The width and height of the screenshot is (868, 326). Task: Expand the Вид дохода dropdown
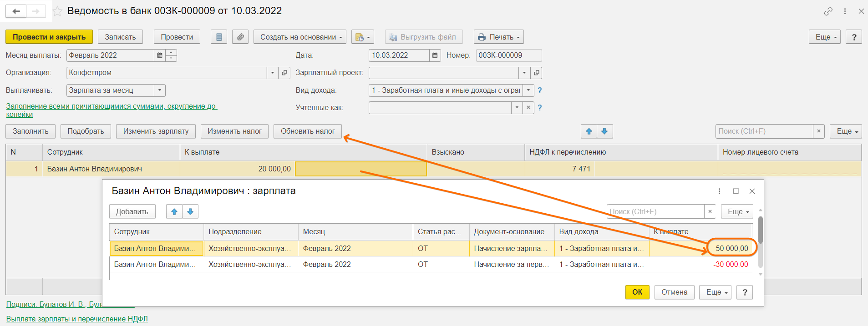(528, 90)
